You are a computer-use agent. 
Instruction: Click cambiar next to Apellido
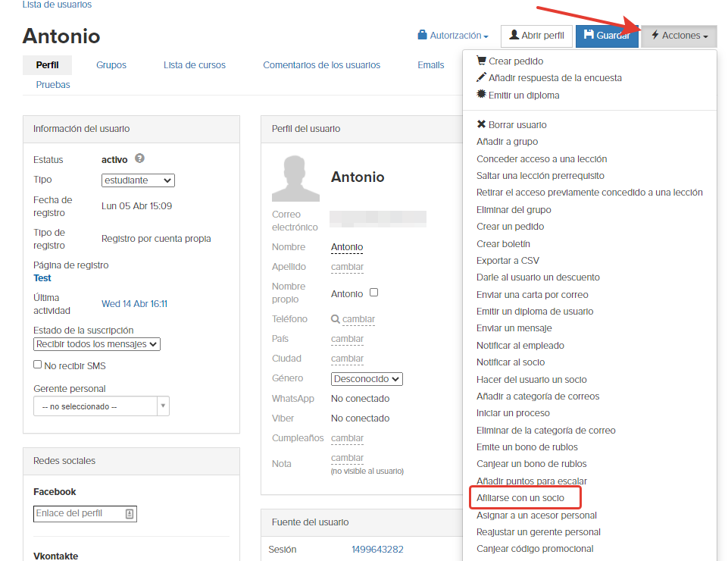coord(347,266)
